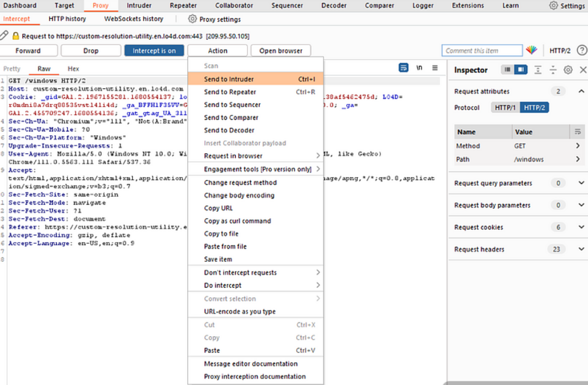Open the Path /windows row chevron
Viewport: 588px width, 385px height.
pos(577,159)
